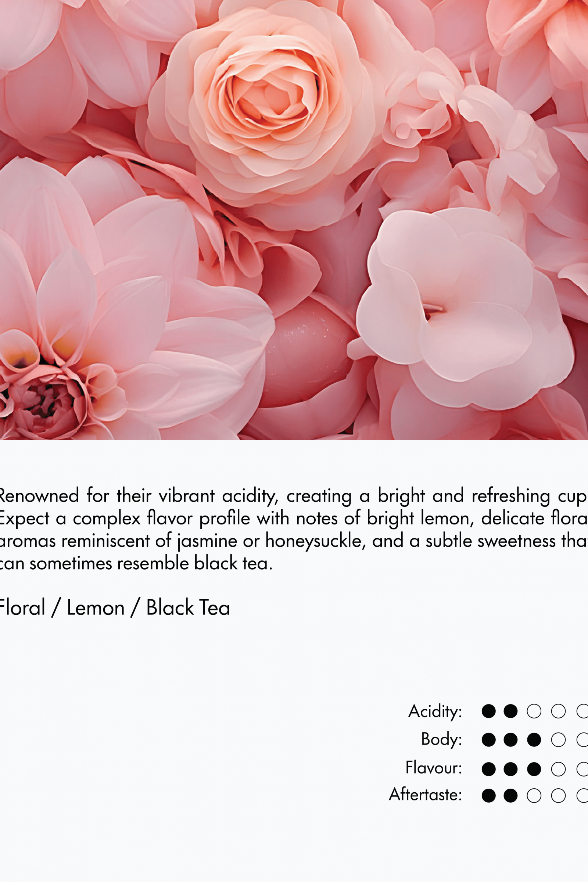Click the 'Aftertaste:' label
Image resolution: width=588 pixels, height=882 pixels.
426,794
